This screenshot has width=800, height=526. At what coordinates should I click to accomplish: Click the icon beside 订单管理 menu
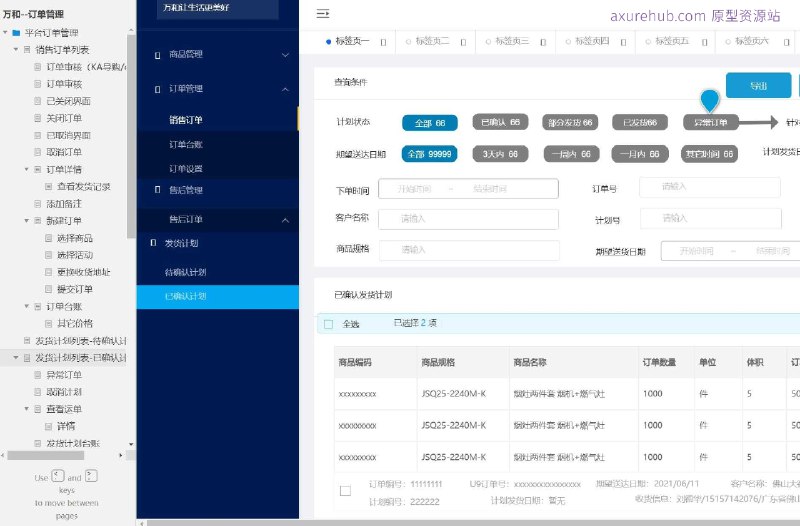click(x=158, y=89)
